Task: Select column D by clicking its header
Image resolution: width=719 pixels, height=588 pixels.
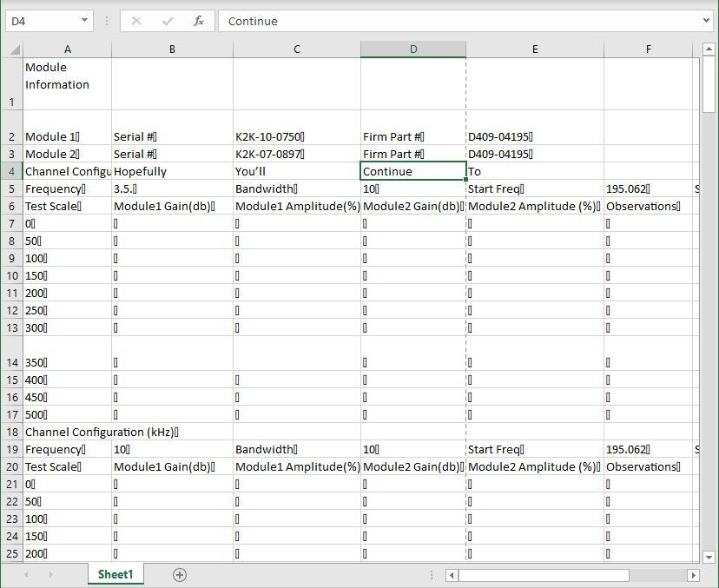Action: [413, 50]
